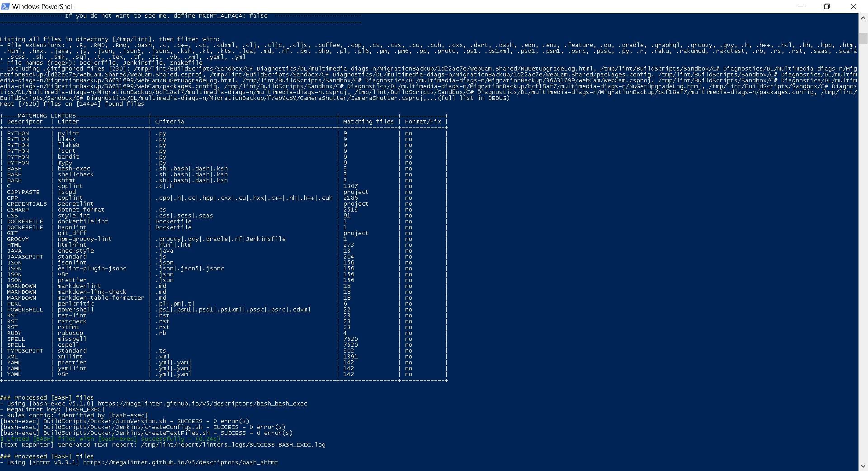Image resolution: width=868 pixels, height=471 pixels.
Task: Click the createConfigs.sh SUCCESS result line
Action: pos(143,427)
